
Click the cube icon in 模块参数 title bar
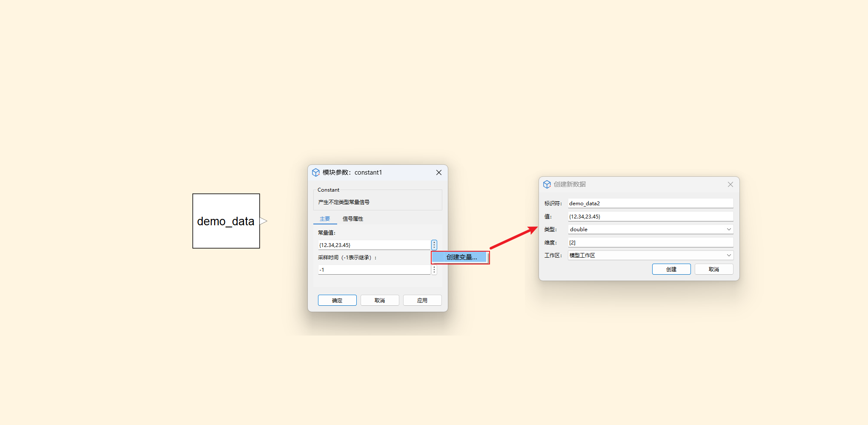tap(316, 172)
